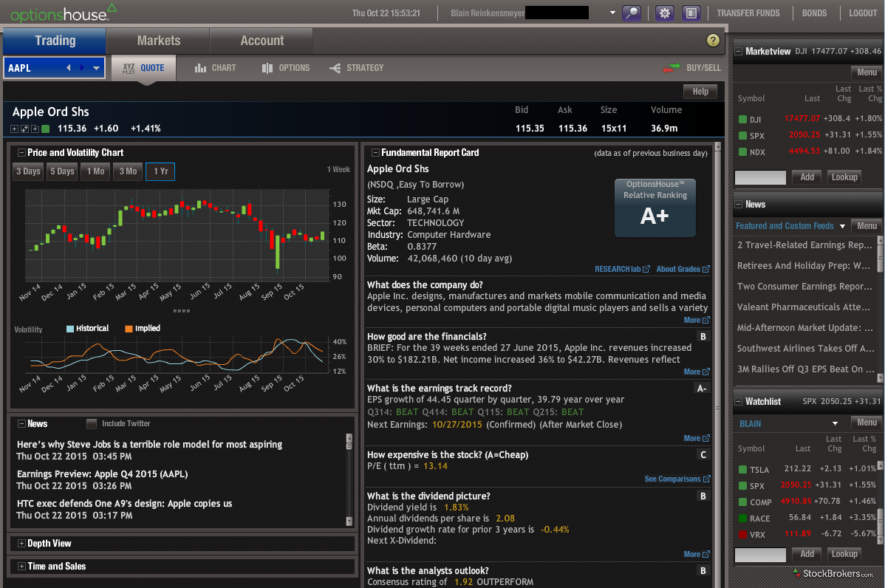The height and width of the screenshot is (588, 885).
Task: Open Earnings Preview: Apple Q4 2015 article
Action: (102, 474)
